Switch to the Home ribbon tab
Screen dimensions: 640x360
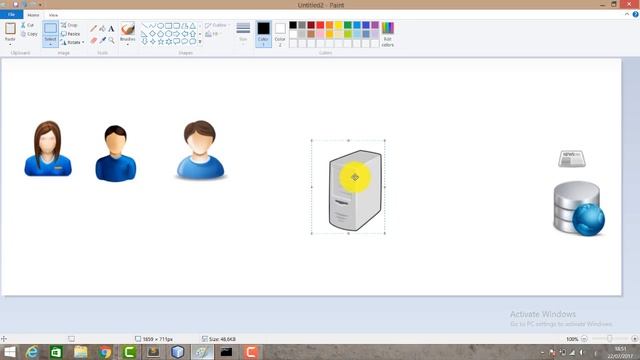[33, 15]
